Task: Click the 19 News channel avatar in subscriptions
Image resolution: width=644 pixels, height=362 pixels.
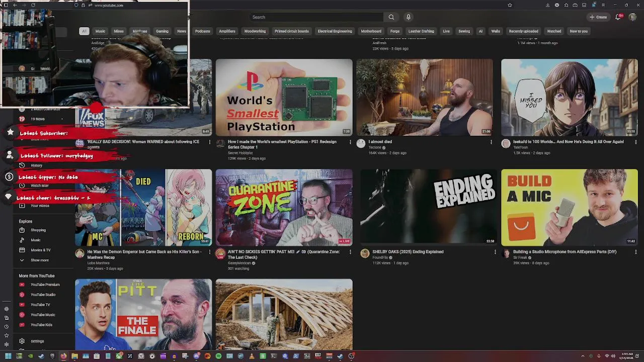Action: [22, 119]
